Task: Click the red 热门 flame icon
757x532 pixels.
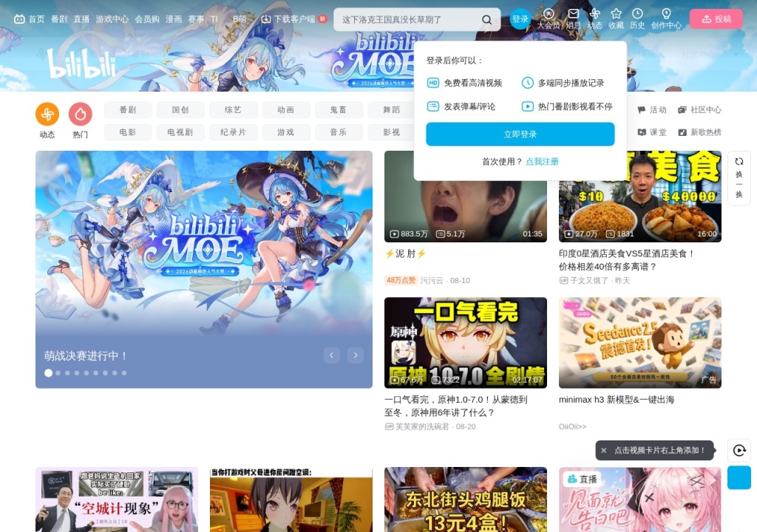Action: (x=81, y=115)
